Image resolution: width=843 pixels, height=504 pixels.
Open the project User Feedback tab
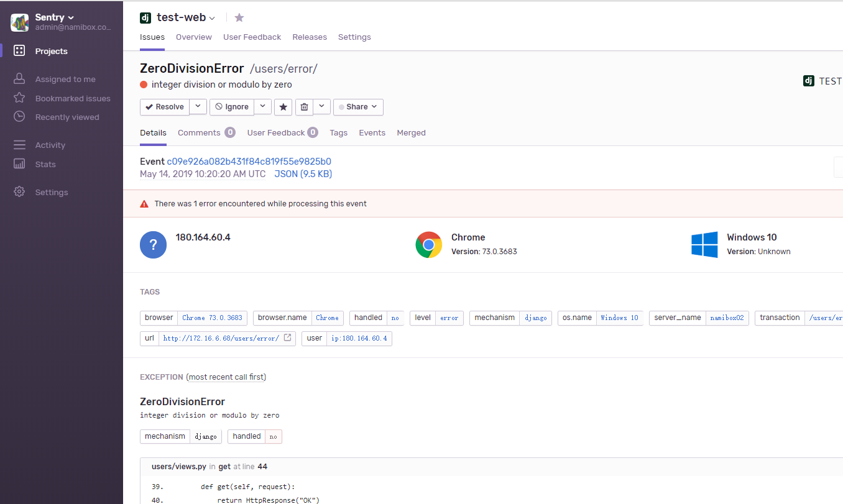coord(252,37)
